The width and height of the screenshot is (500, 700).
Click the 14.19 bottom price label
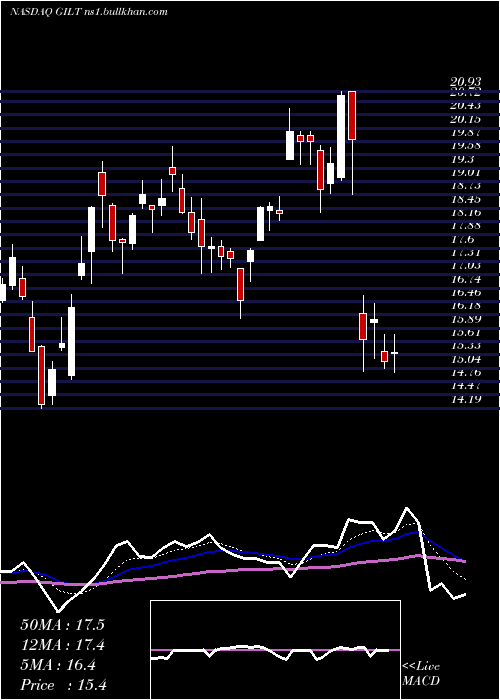point(466,399)
